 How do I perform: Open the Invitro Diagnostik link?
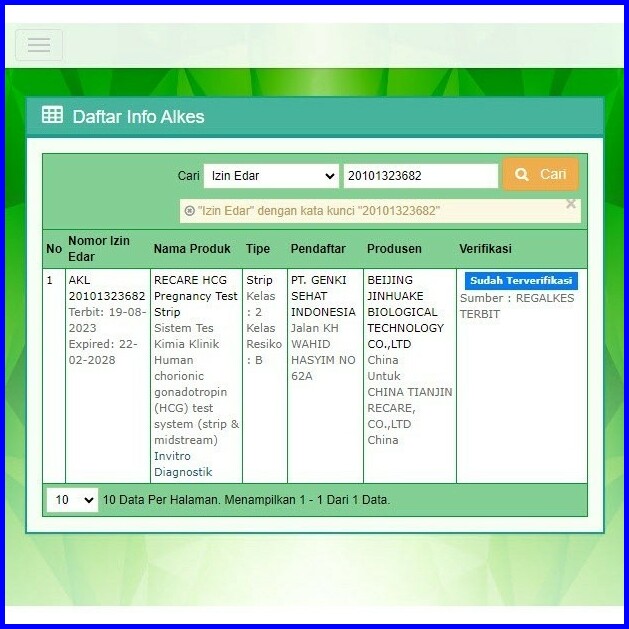(x=183, y=464)
